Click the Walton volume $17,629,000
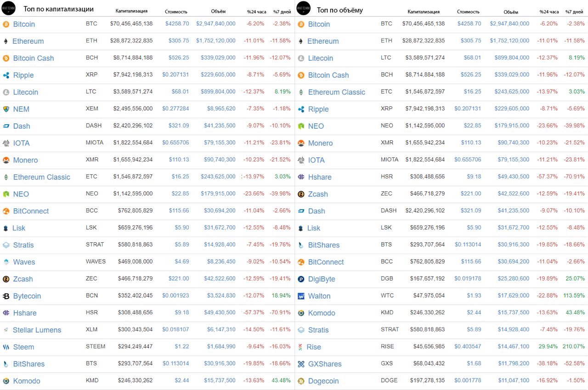The image size is (588, 390). (x=512, y=296)
